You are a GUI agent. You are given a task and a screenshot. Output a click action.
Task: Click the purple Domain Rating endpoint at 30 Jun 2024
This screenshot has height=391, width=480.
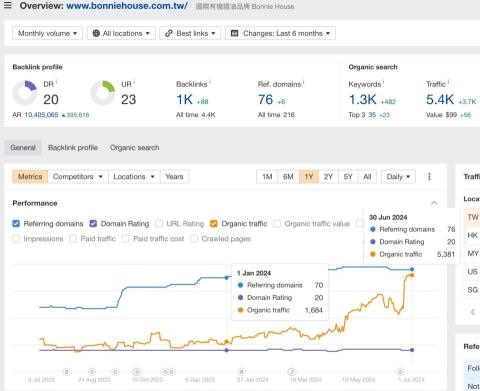click(x=412, y=350)
